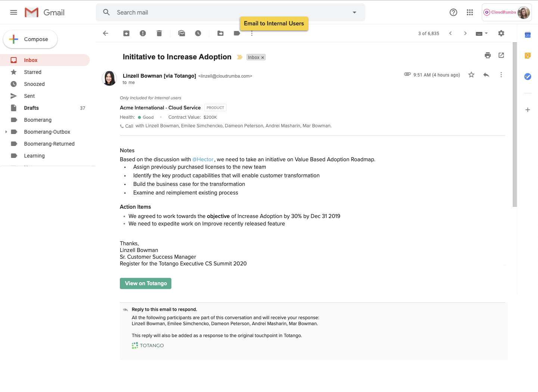538x392 pixels.
Task: Open input tools keyboard dropdown
Action: 482,34
